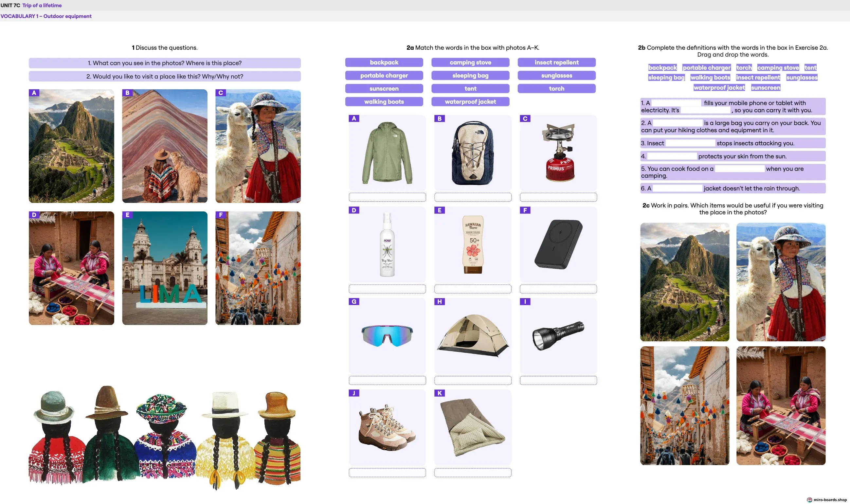Select the 'waterproof jacket' tile in Exercise 2a

tap(470, 101)
